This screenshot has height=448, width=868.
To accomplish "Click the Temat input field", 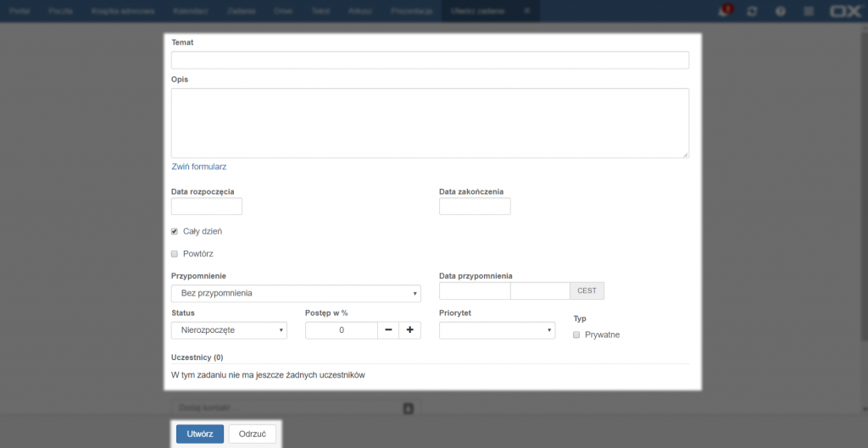I will point(430,60).
